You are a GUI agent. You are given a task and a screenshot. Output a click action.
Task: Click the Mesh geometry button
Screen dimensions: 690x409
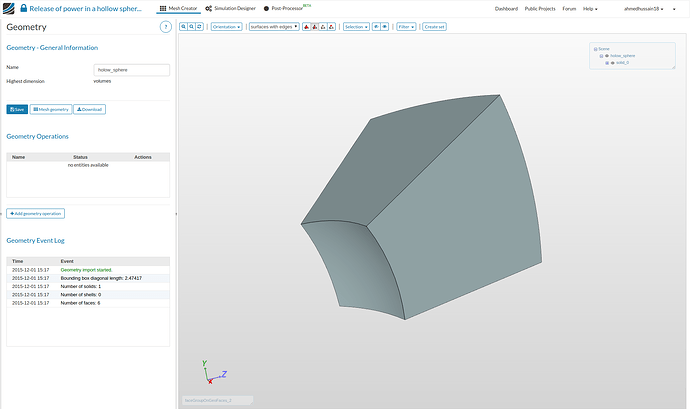point(50,109)
